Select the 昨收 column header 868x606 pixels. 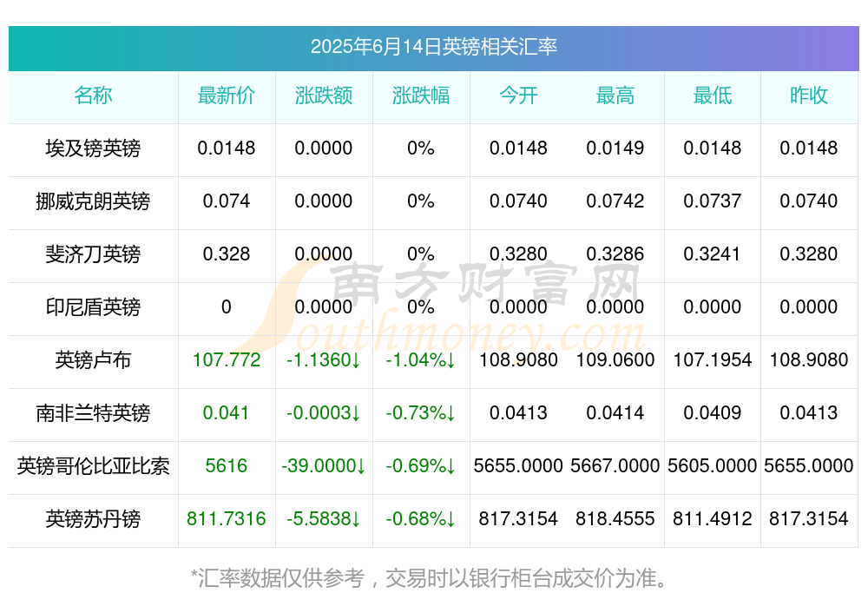coord(809,96)
